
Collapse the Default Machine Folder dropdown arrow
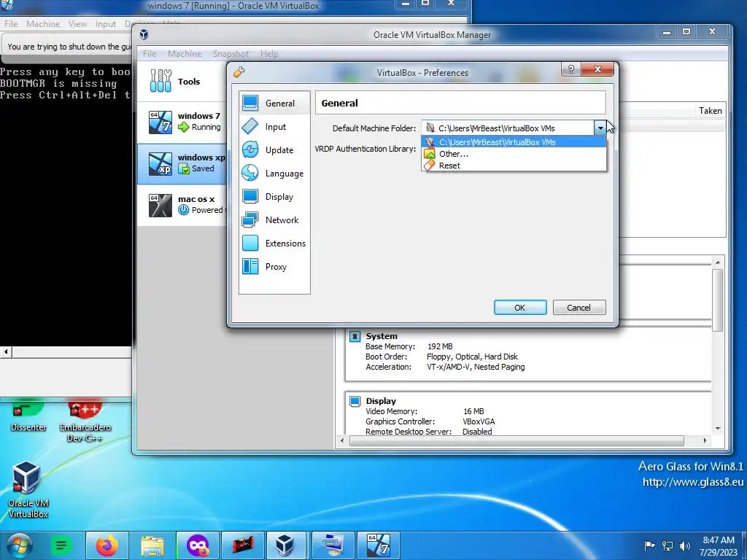(600, 128)
